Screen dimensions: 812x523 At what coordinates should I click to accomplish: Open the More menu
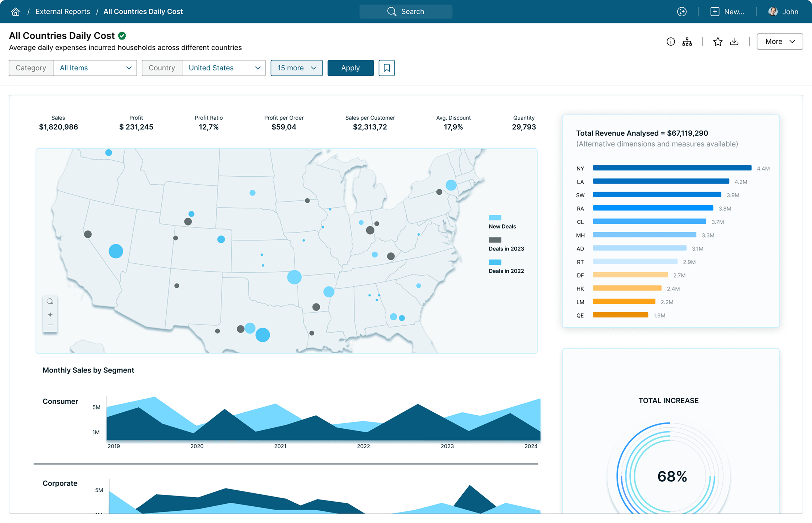click(779, 41)
